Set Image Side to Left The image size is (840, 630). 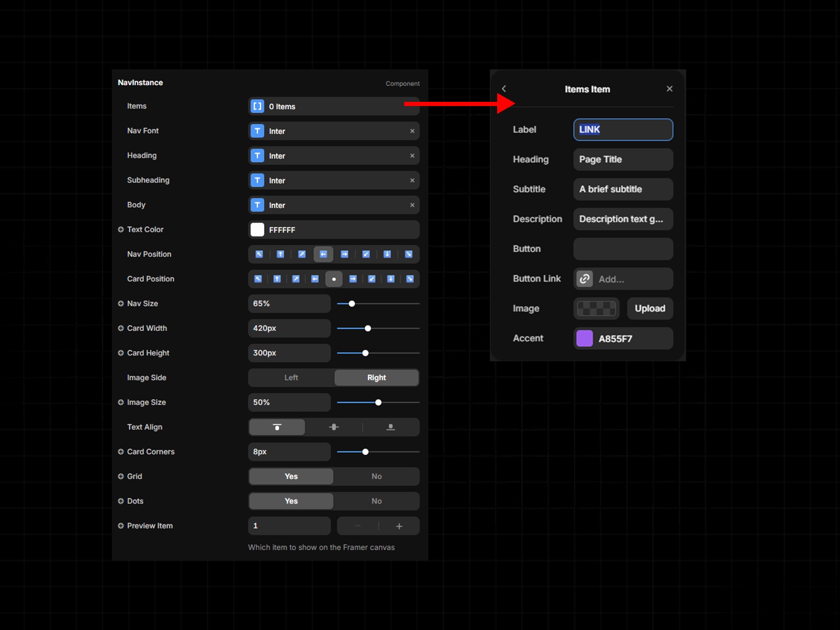pyautogui.click(x=291, y=377)
